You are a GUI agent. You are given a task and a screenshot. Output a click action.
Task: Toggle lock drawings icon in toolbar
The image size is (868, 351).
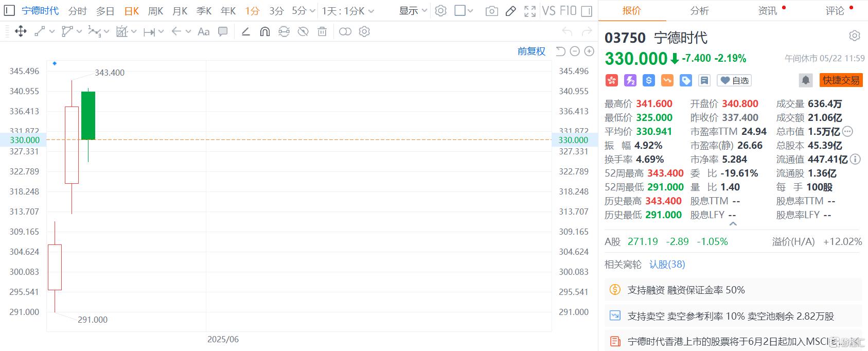(x=284, y=32)
